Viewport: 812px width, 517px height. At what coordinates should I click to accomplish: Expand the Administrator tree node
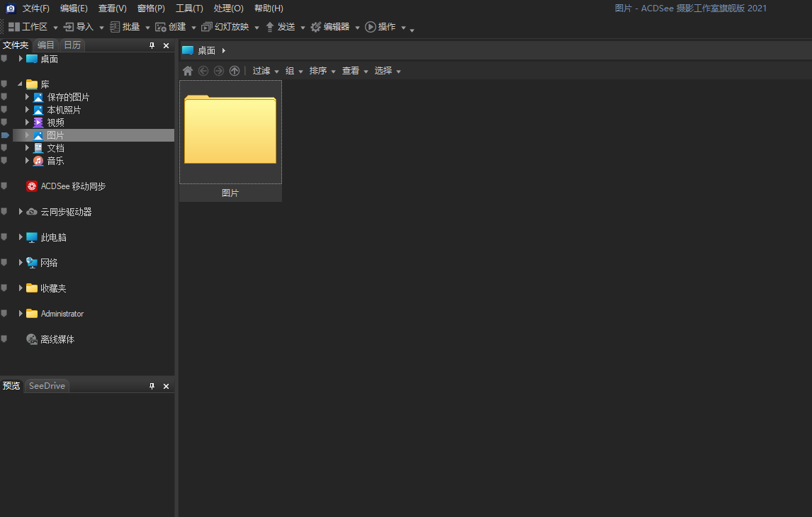pyautogui.click(x=21, y=314)
